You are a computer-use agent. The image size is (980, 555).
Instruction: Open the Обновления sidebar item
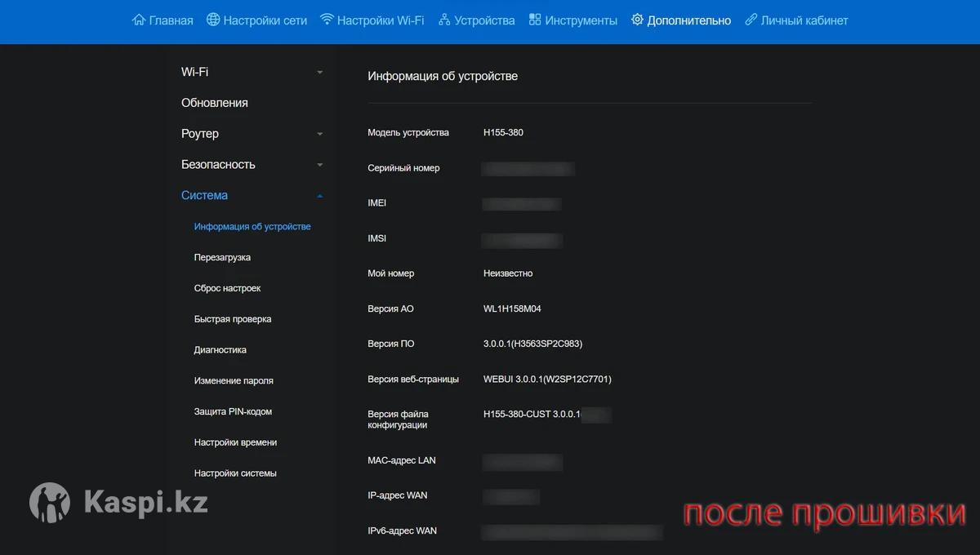click(214, 103)
